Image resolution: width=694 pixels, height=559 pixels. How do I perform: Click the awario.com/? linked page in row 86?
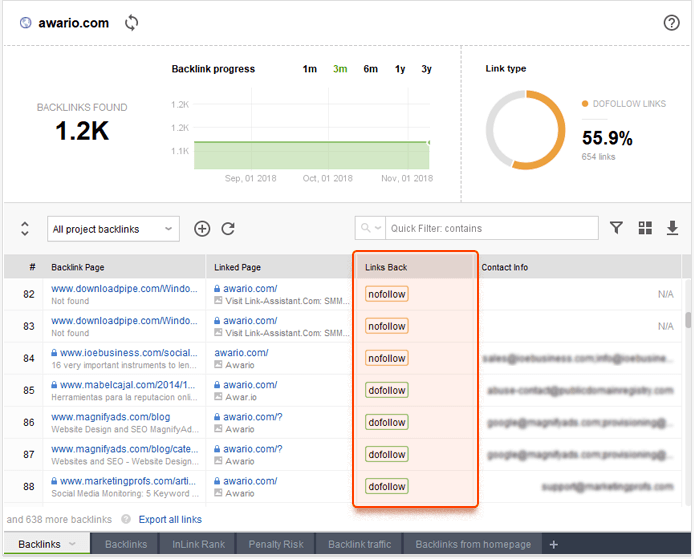coord(253,417)
